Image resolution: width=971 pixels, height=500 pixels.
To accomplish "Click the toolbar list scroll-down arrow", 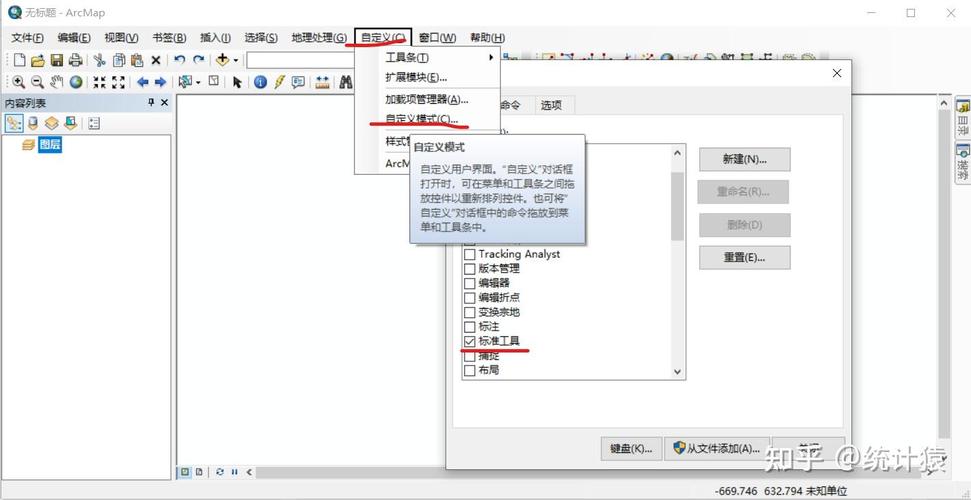I will [677, 372].
